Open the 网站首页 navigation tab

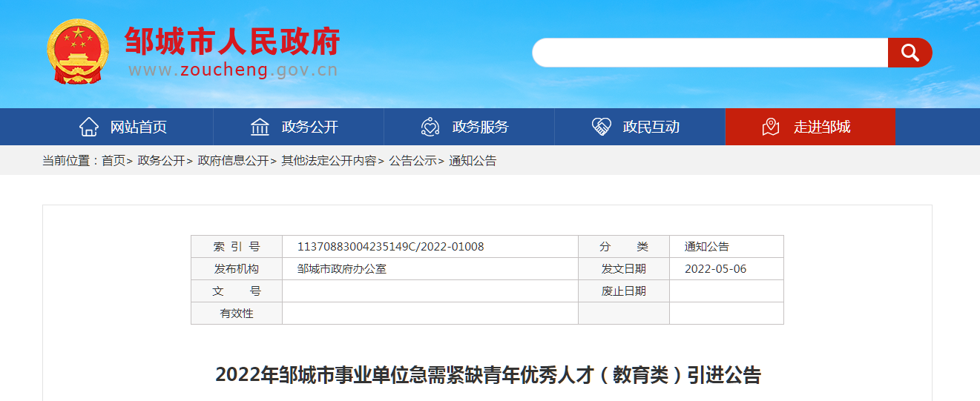point(128,127)
